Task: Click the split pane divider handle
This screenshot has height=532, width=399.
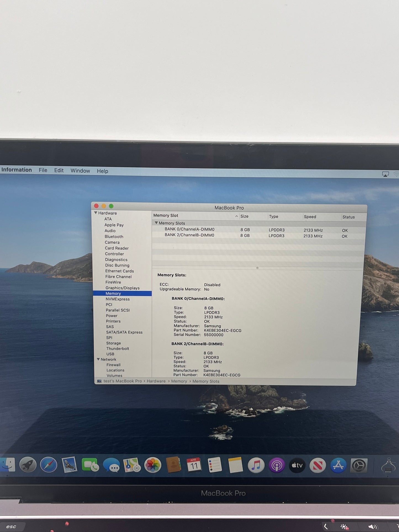Action: coord(257,268)
